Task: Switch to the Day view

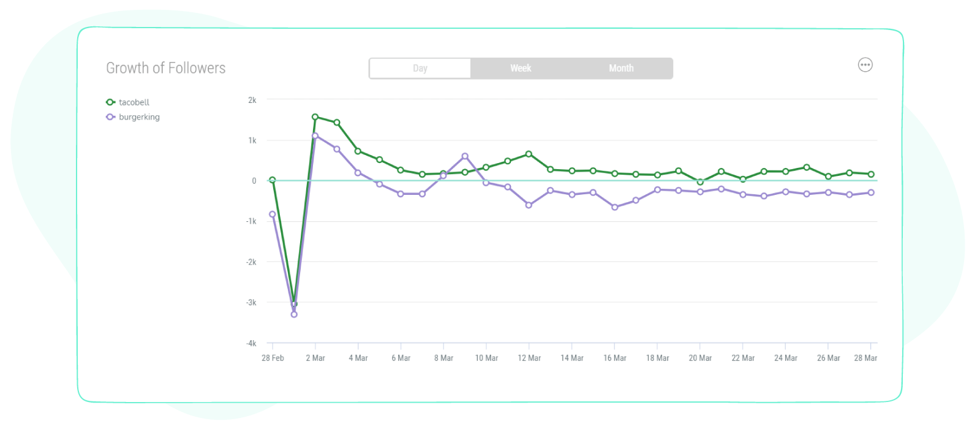Action: point(420,68)
